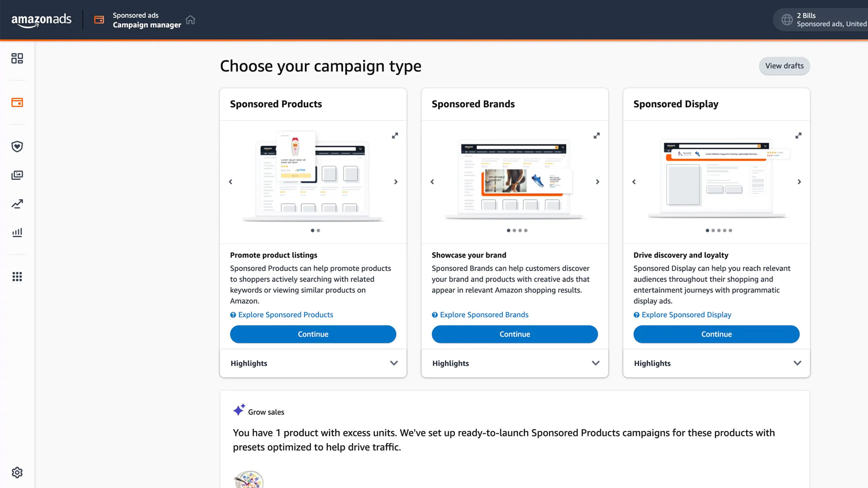The width and height of the screenshot is (868, 488).
Task: Click View drafts button
Action: point(784,66)
